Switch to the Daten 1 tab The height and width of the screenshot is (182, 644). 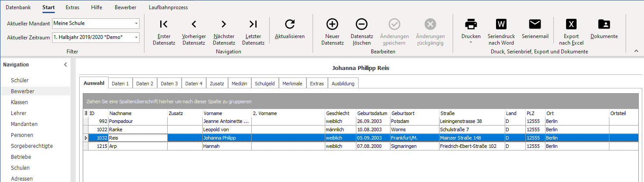(x=120, y=83)
